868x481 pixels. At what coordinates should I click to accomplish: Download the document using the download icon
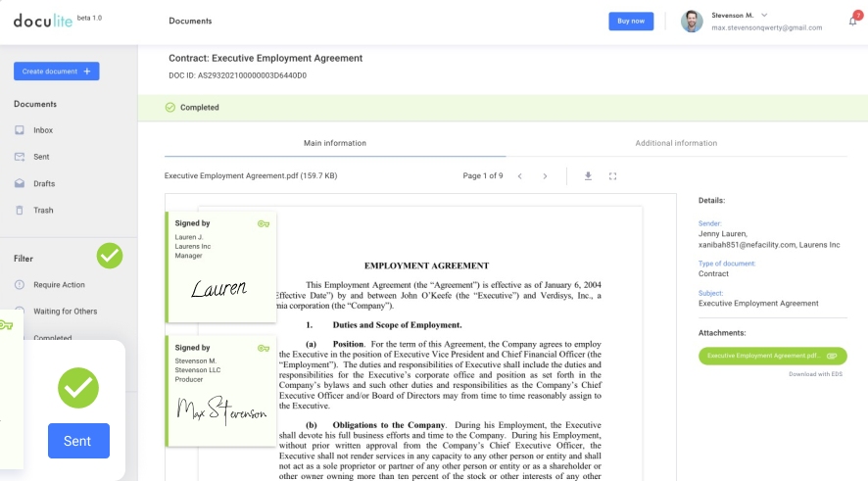[x=589, y=176]
